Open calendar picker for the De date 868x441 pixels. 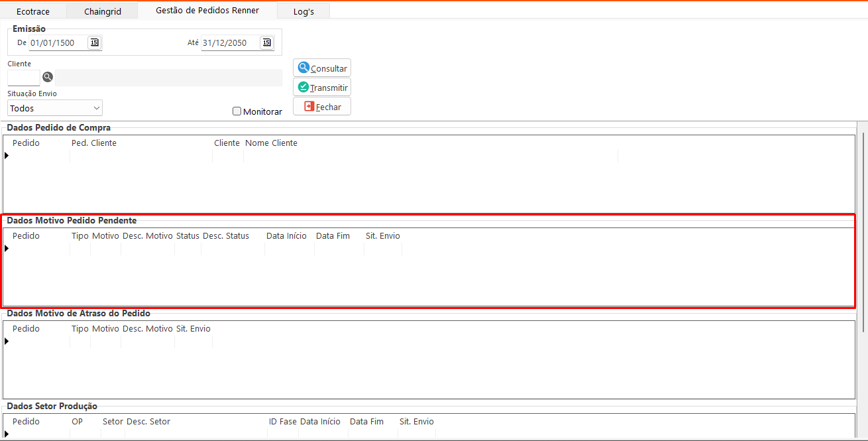[x=95, y=42]
